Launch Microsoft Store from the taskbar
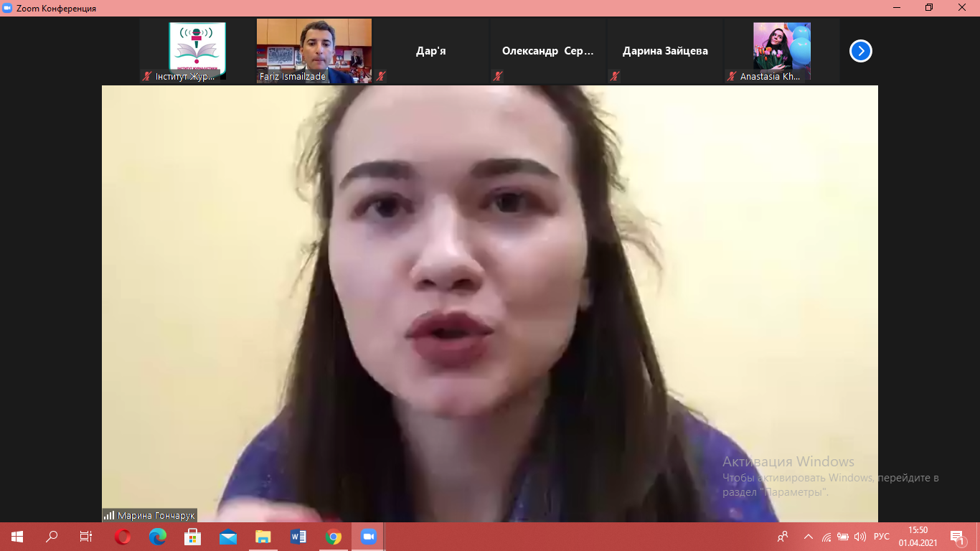Image resolution: width=980 pixels, height=551 pixels. pyautogui.click(x=193, y=537)
